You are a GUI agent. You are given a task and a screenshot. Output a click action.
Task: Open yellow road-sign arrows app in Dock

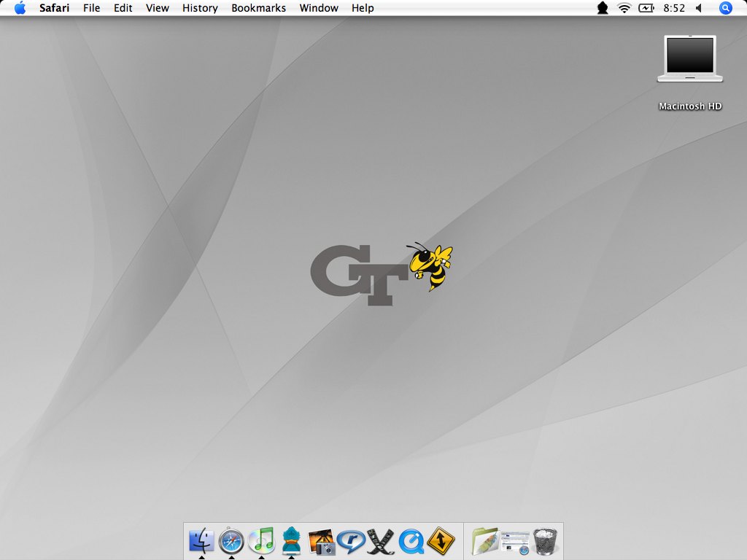coord(441,541)
